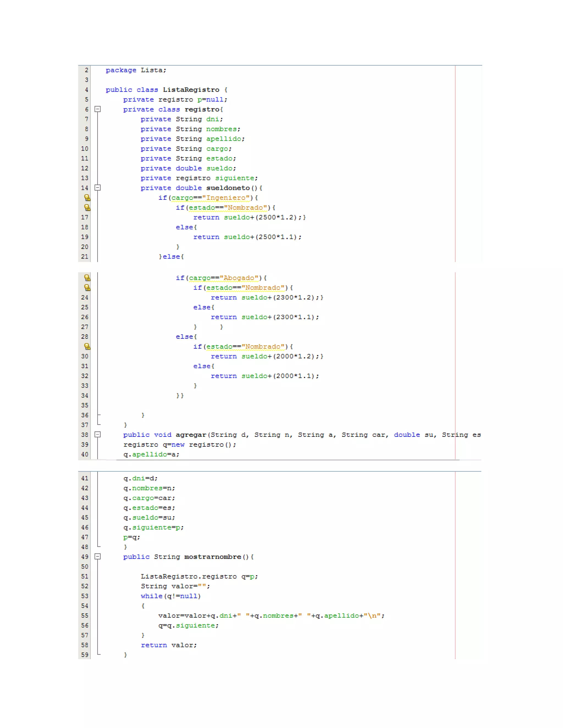Click hint bulb above line 30
563x728 pixels.
(87, 346)
